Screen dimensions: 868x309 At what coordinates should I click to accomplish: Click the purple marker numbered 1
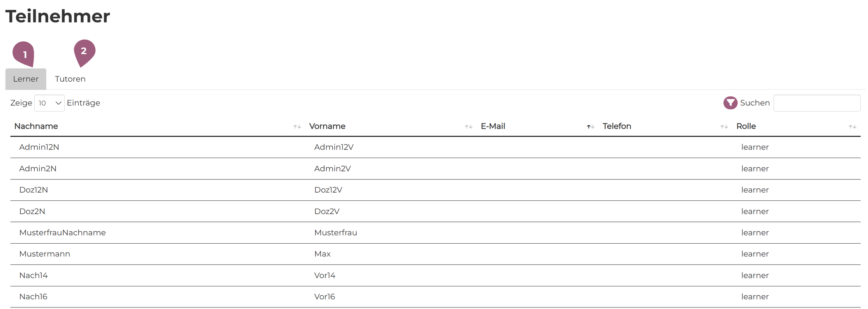24,54
